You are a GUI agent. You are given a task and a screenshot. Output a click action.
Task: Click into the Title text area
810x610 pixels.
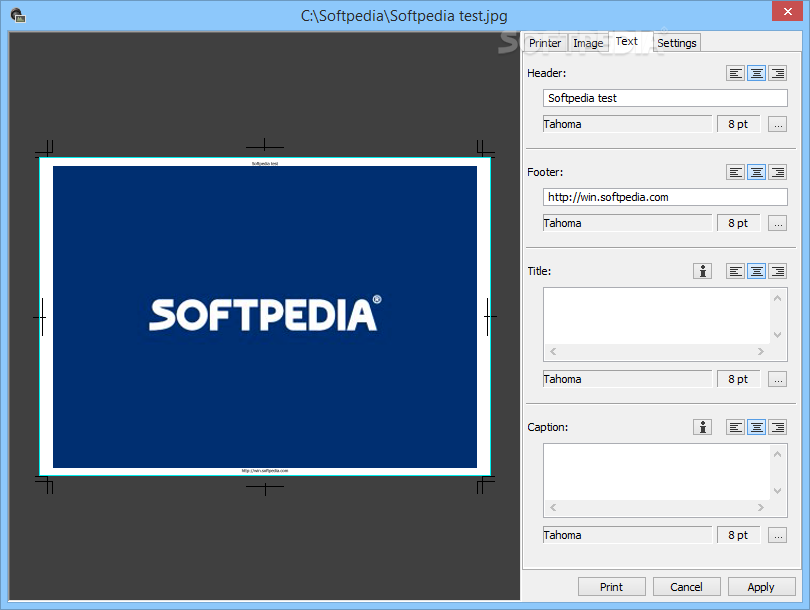click(657, 316)
